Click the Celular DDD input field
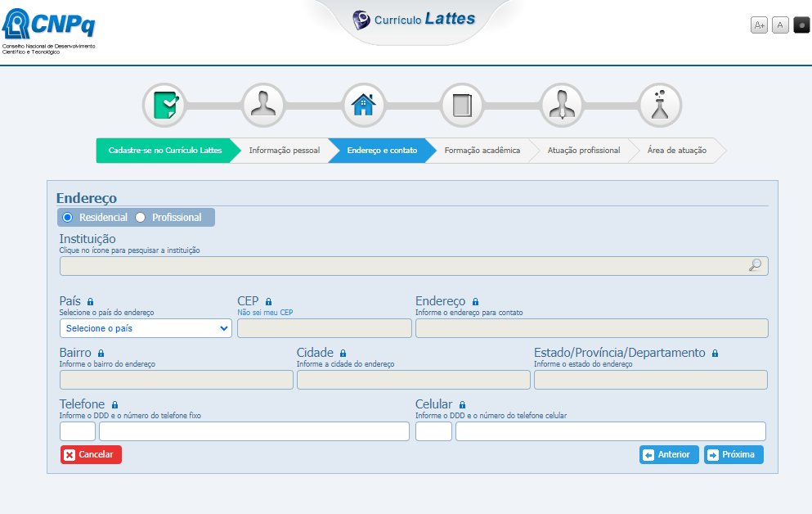 [x=433, y=431]
